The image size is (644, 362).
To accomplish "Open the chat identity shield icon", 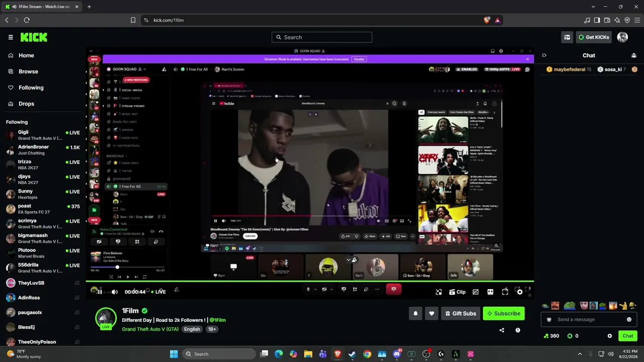I will tap(549, 320).
